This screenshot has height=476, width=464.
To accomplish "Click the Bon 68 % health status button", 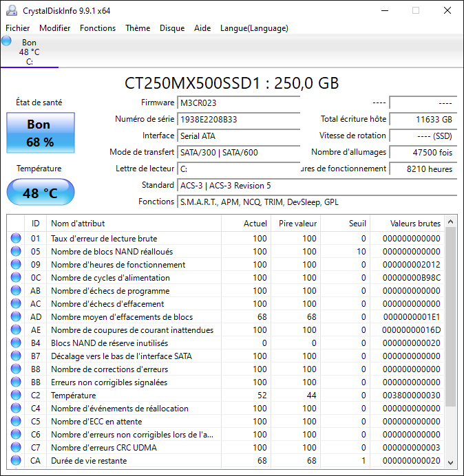I will (x=41, y=133).
